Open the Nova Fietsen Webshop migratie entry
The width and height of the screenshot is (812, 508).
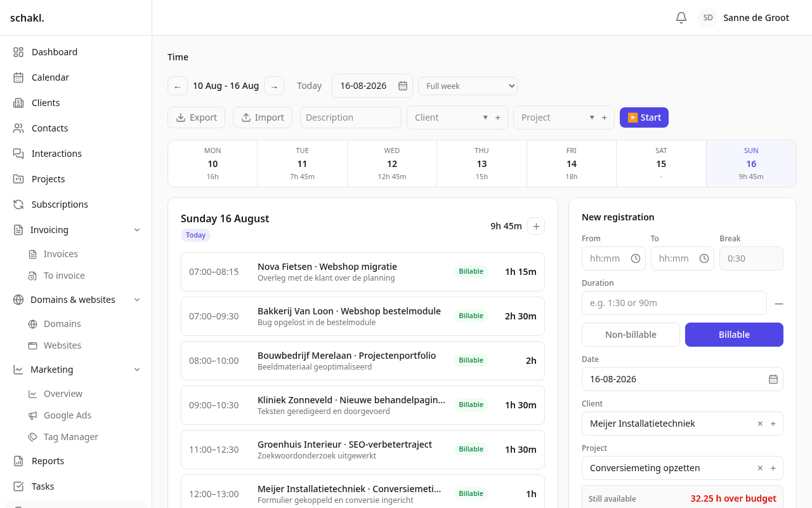[x=363, y=272]
